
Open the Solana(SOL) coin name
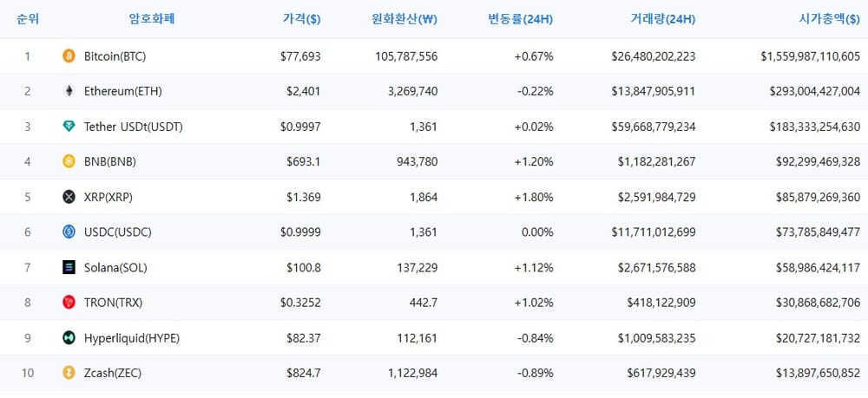pos(115,268)
